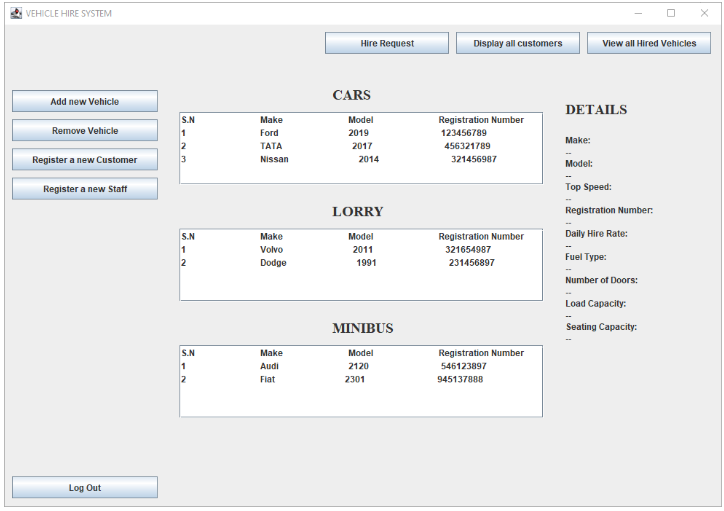This screenshot has width=724, height=511.
Task: Click the Seating Capacity label
Action: (601, 327)
